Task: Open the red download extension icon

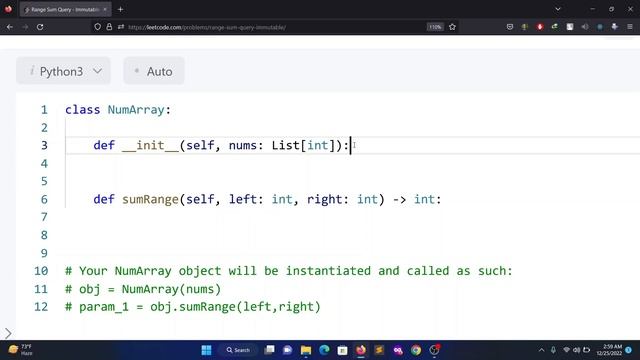Action: 540,27
